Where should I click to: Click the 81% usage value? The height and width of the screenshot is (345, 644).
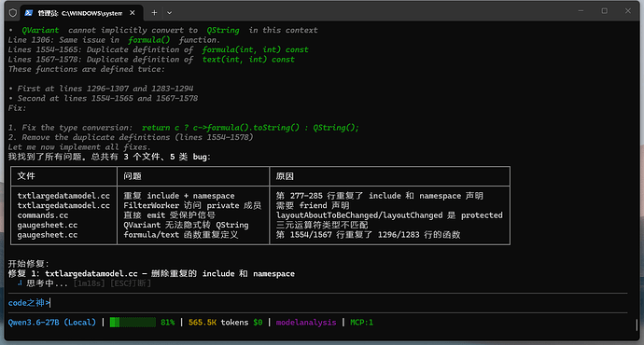pos(168,323)
